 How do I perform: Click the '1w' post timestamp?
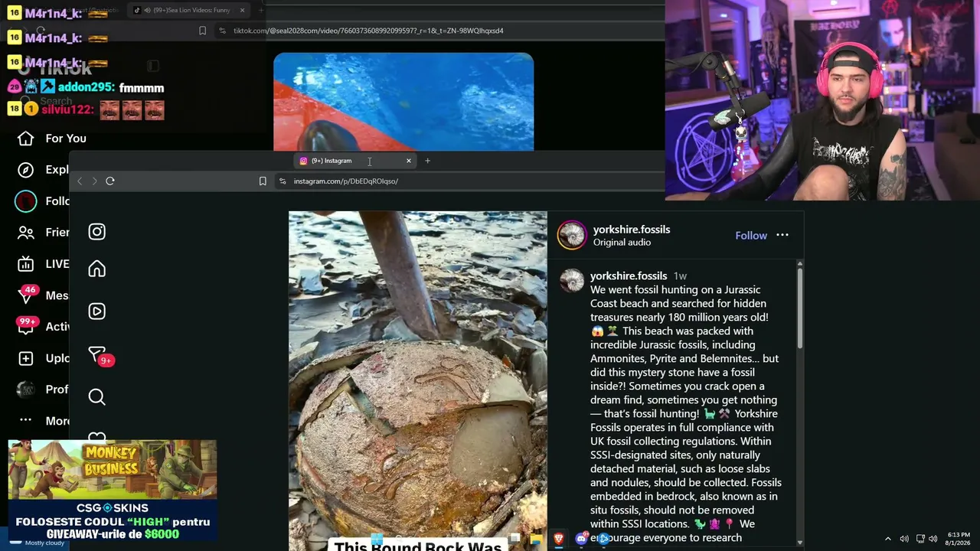(x=680, y=276)
